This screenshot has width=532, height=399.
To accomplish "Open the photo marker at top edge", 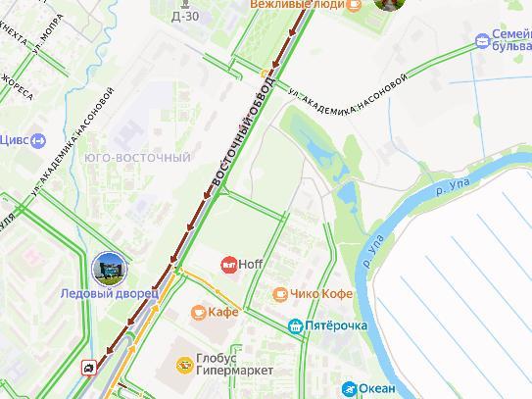I will (x=390, y=3).
